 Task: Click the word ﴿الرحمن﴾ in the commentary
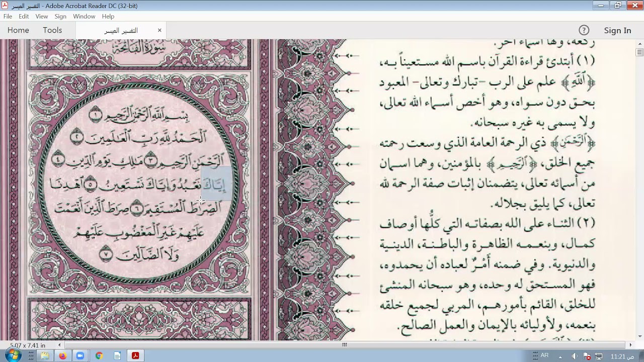[573, 143]
